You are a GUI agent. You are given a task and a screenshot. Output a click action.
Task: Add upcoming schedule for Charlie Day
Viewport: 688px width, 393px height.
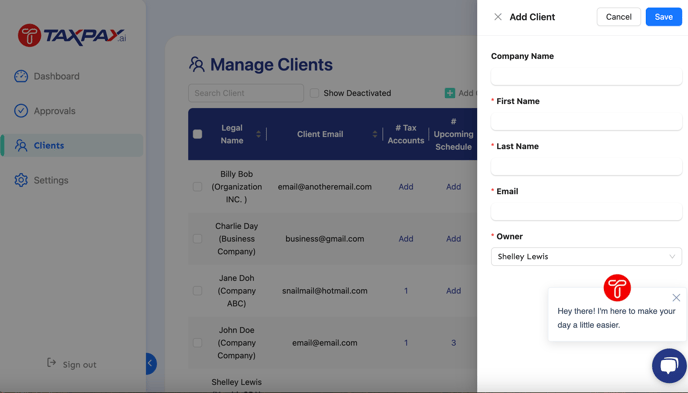(454, 239)
